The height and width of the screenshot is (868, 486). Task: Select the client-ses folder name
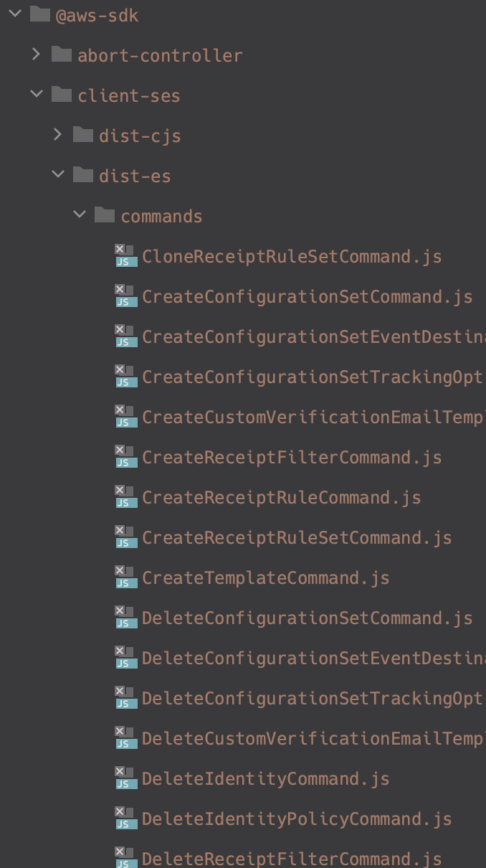point(129,95)
